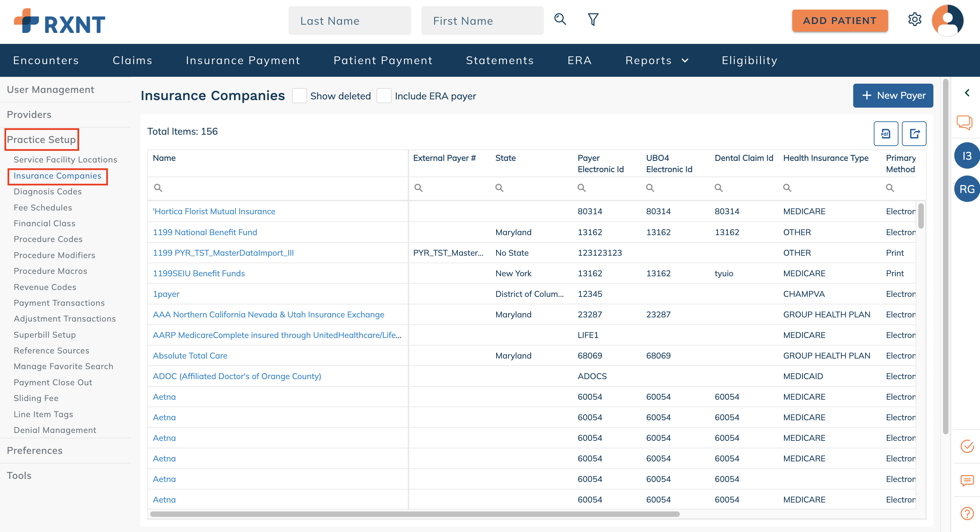Click the Health Insurance Type filter search icon
Viewport: 980px width, 532px height.
click(787, 188)
